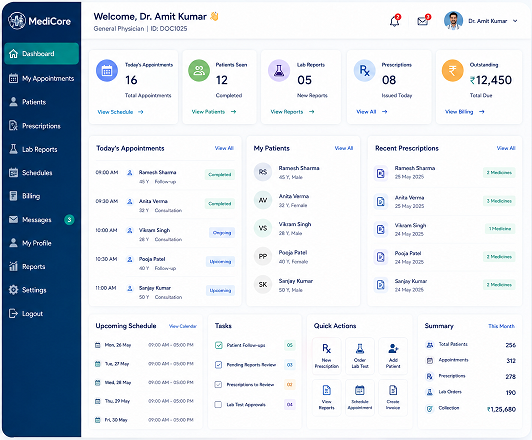Click the Prescriptions Rx card icon
The image size is (532, 440).
(x=364, y=71)
